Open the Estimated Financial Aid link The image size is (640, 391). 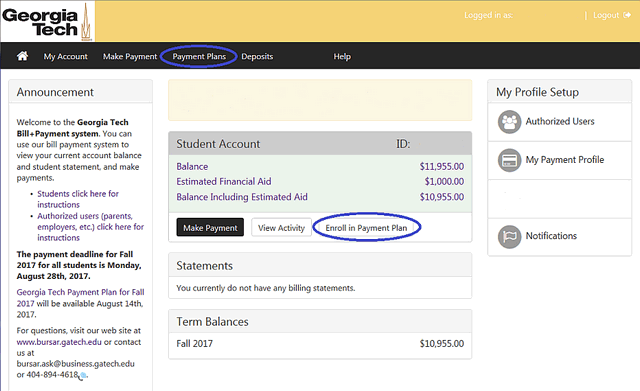224,182
